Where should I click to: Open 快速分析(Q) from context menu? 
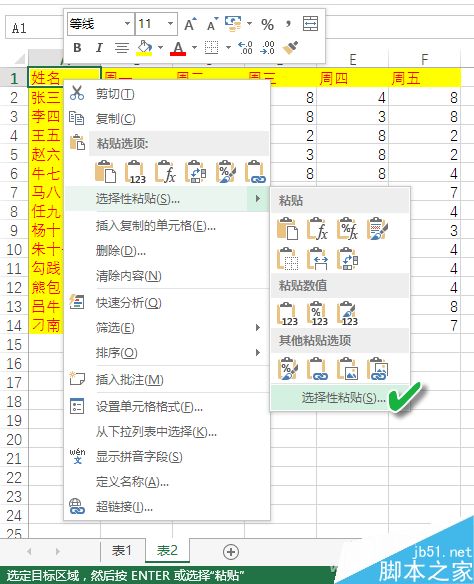(x=167, y=303)
